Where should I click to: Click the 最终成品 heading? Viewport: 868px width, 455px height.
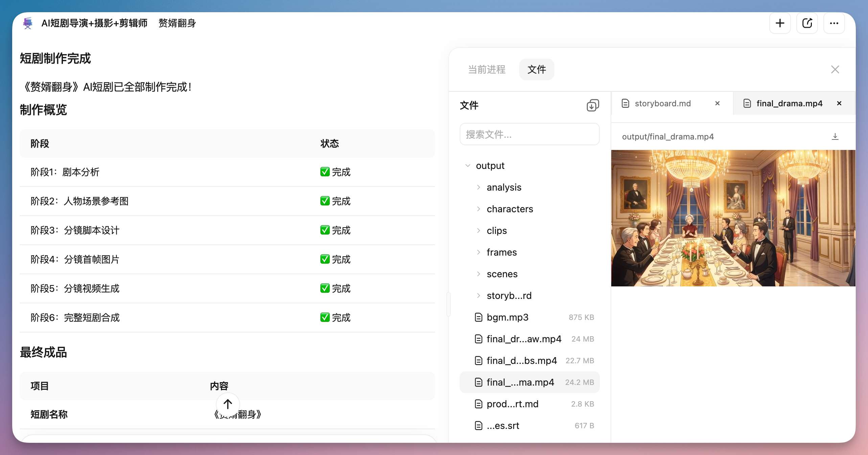(x=43, y=352)
